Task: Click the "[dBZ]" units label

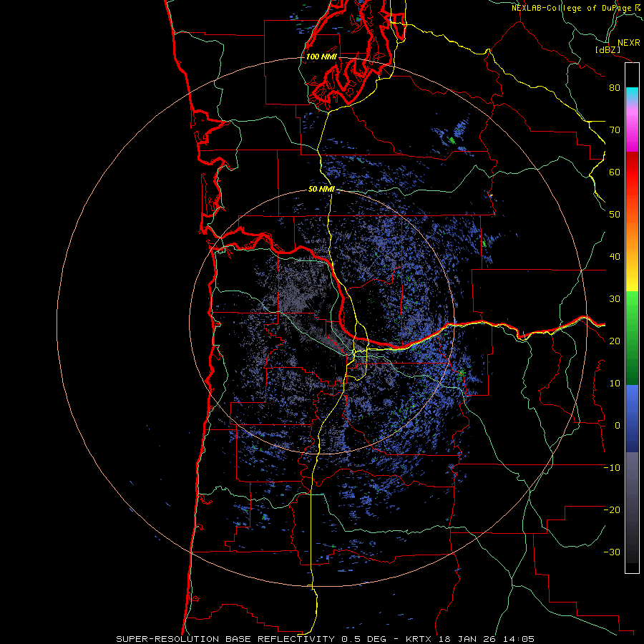Action: 608,49
